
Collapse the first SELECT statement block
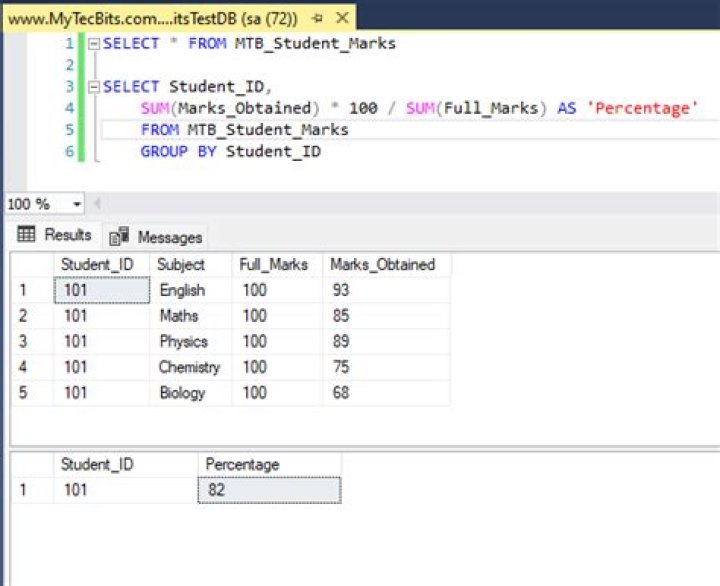point(94,44)
